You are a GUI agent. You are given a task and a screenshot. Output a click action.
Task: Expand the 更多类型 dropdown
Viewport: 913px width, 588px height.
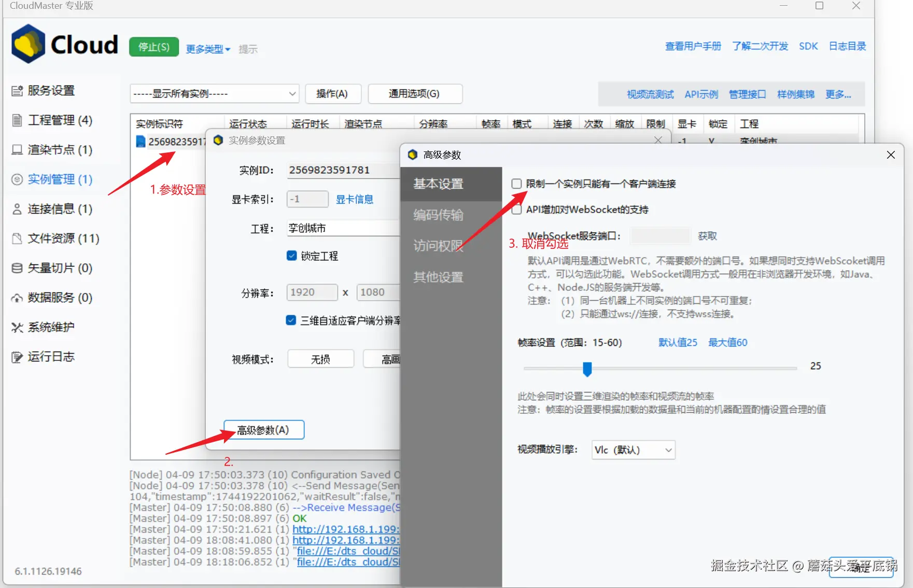point(208,49)
